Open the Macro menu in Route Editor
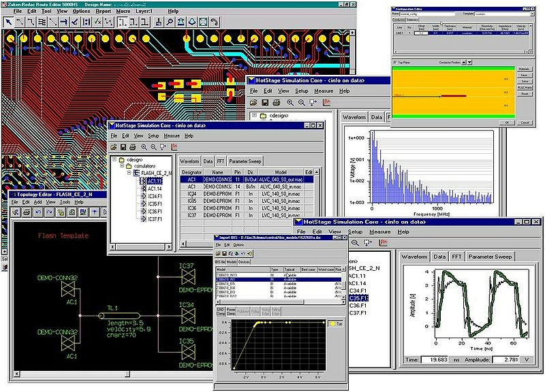The height and width of the screenshot is (392, 545). tap(123, 12)
